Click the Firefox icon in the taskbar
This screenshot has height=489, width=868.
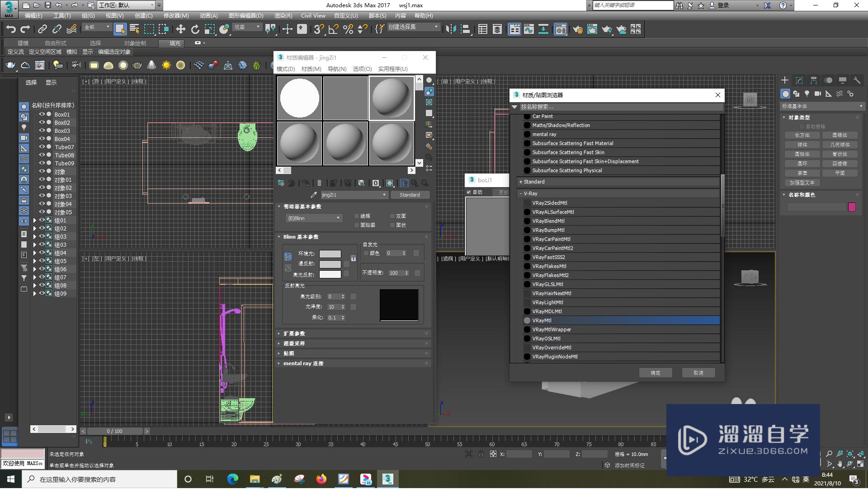321,479
